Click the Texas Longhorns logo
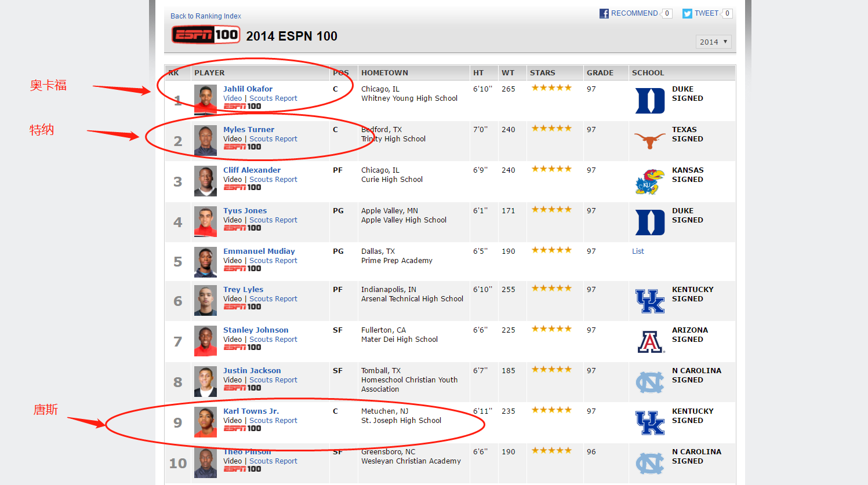 point(649,140)
